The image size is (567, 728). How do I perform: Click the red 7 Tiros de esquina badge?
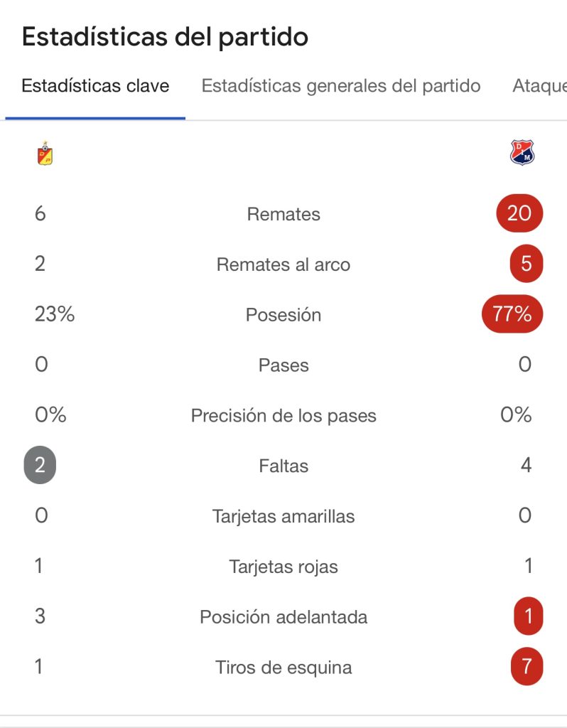[x=526, y=667]
